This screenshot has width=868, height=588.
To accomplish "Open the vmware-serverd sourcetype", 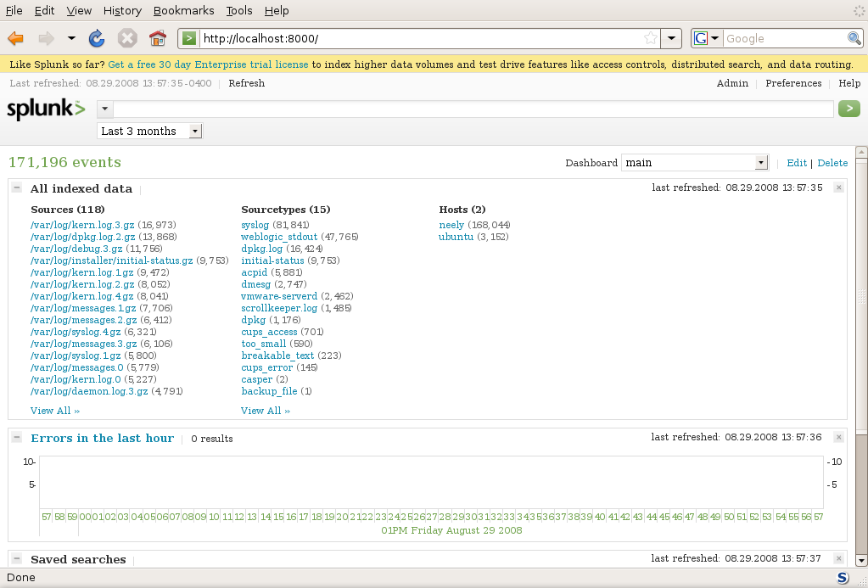I will coord(279,296).
